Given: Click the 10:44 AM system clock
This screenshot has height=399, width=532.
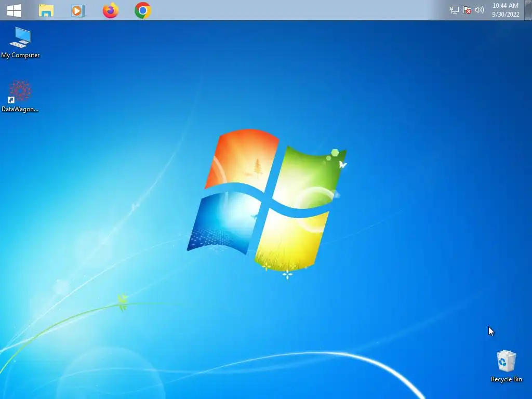Looking at the screenshot, I should click(505, 6).
